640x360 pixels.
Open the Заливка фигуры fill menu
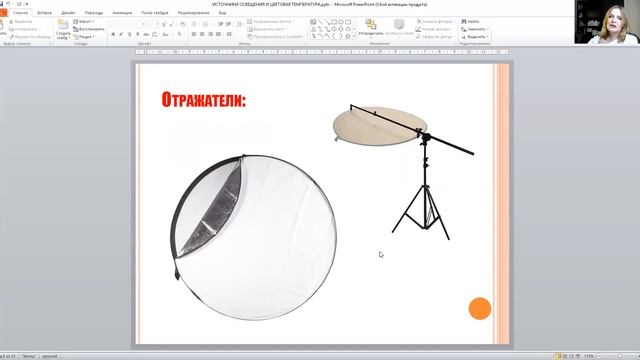click(435, 21)
